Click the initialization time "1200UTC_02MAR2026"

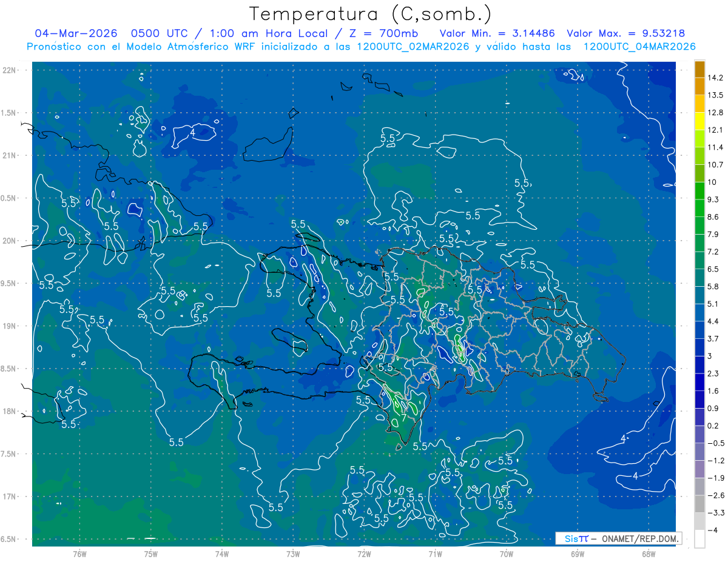pos(412,47)
